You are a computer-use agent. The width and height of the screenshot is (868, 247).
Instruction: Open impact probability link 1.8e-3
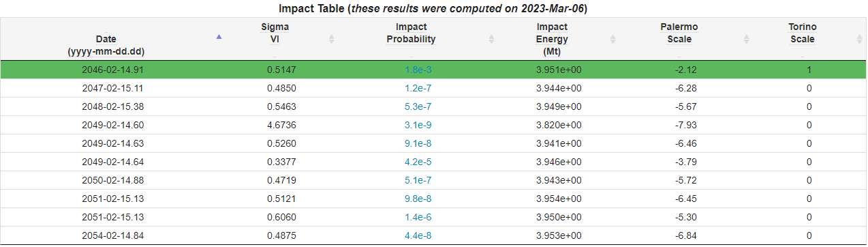click(418, 70)
